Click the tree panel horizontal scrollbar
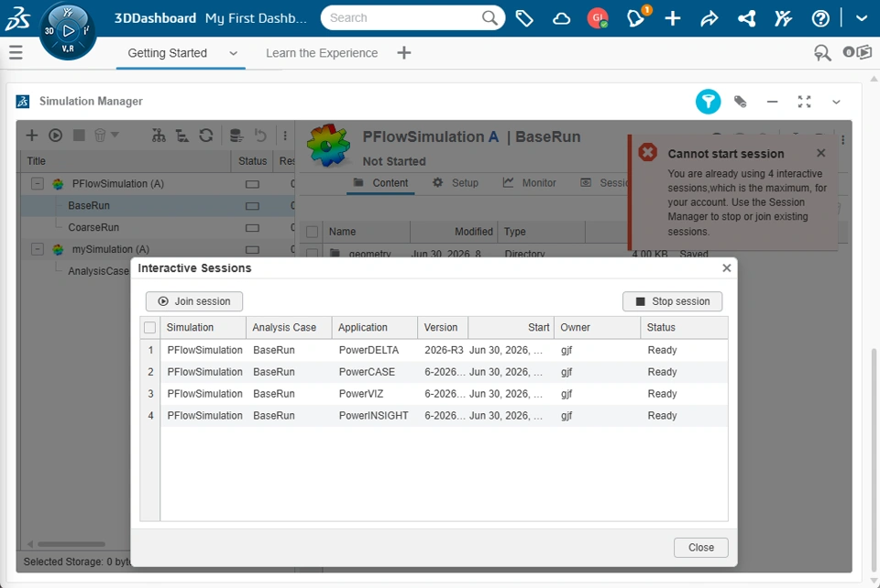The image size is (880, 588). [x=71, y=544]
